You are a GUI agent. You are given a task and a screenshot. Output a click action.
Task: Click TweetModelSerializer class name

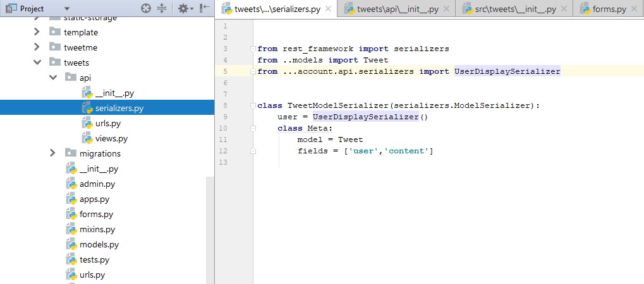tap(338, 105)
